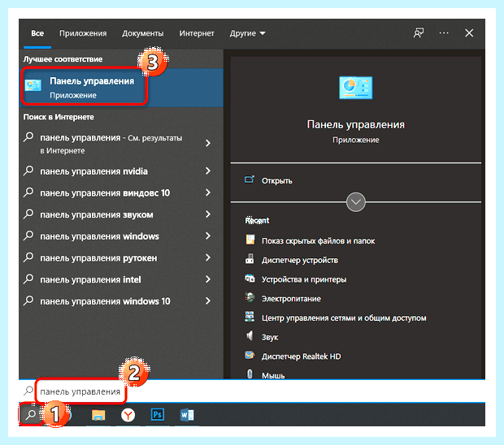Open File Explorer from the taskbar
Viewport: 504px width, 445px height.
[98, 415]
